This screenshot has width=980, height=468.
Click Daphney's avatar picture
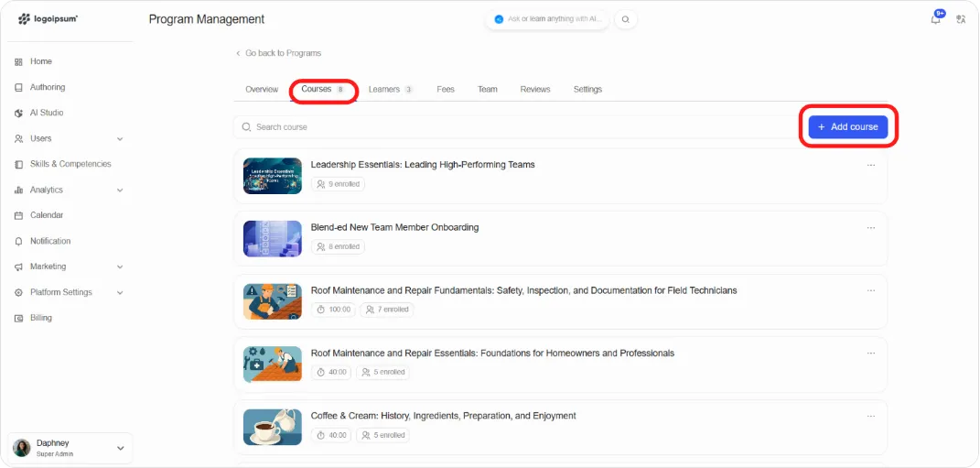coord(22,448)
